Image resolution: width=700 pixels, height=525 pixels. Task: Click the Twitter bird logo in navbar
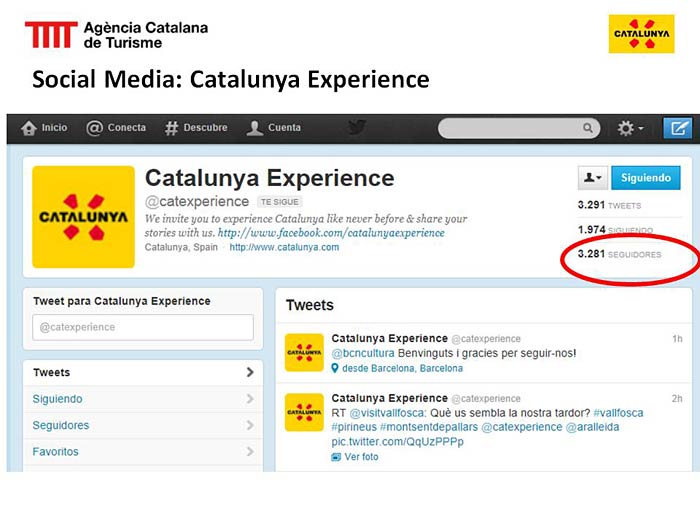(x=356, y=128)
